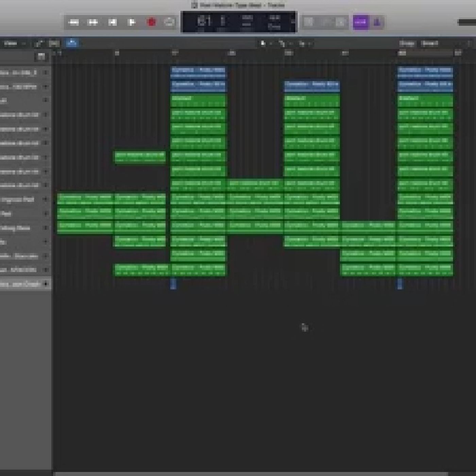This screenshot has height=476, width=476.
Task: Click the master volume slider
Action: tap(467, 22)
